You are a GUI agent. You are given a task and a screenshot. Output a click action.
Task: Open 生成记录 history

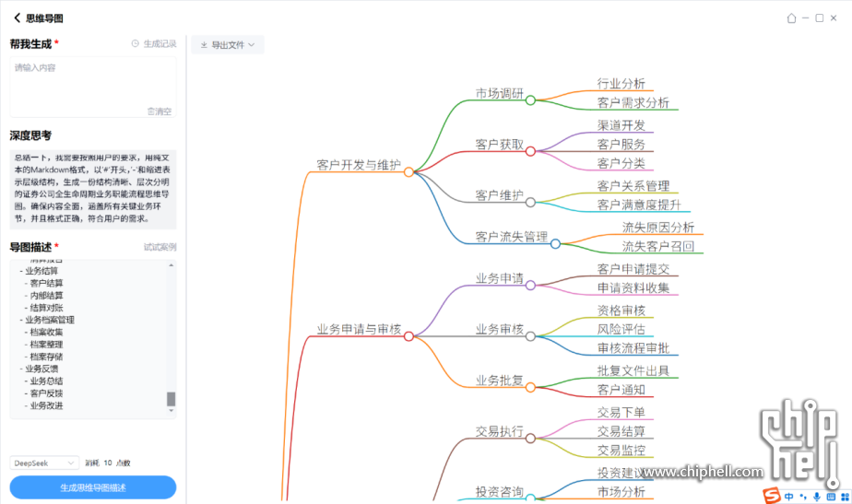pos(154,43)
